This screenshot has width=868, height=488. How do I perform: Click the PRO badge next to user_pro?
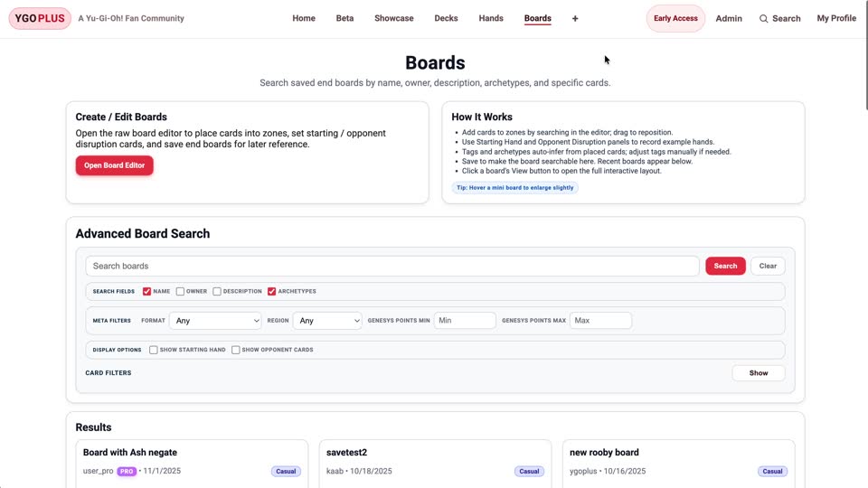[x=127, y=472]
